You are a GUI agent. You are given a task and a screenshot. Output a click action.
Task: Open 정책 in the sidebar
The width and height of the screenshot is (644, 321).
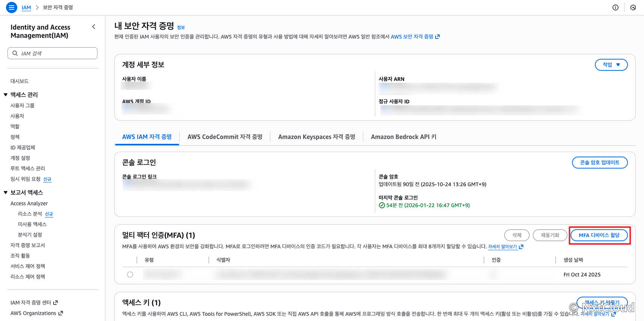tap(15, 137)
